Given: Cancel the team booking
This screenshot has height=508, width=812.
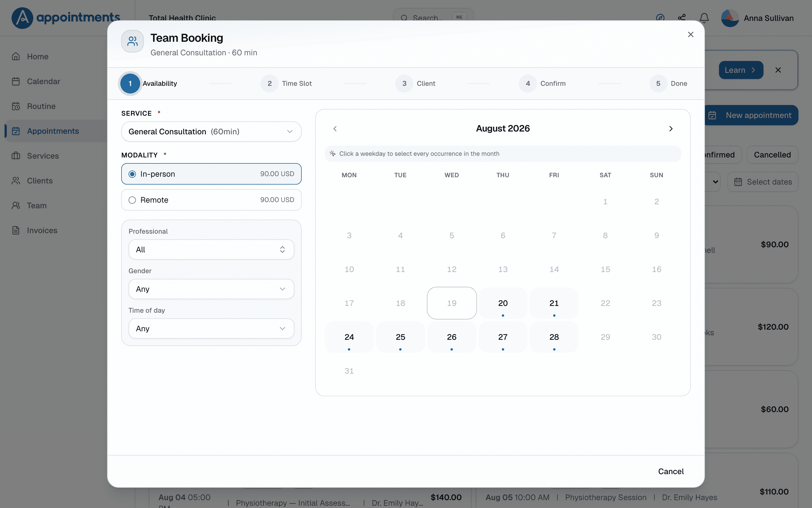Looking at the screenshot, I should click(x=671, y=471).
